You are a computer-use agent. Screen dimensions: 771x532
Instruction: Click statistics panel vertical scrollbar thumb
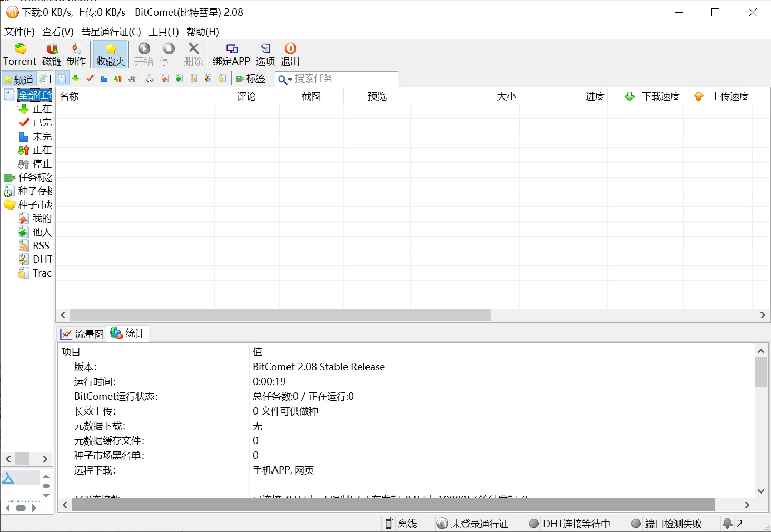pyautogui.click(x=761, y=372)
